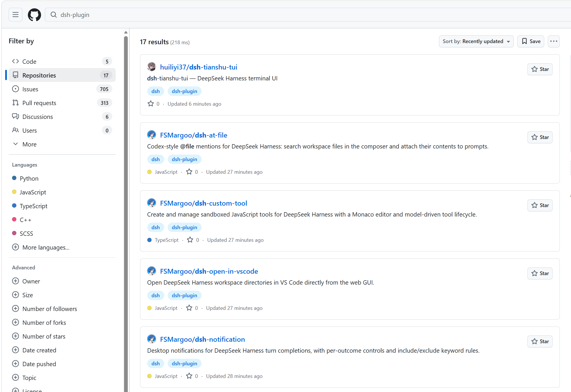The image size is (571, 392).
Task: Filter results by Users
Action: (62, 130)
